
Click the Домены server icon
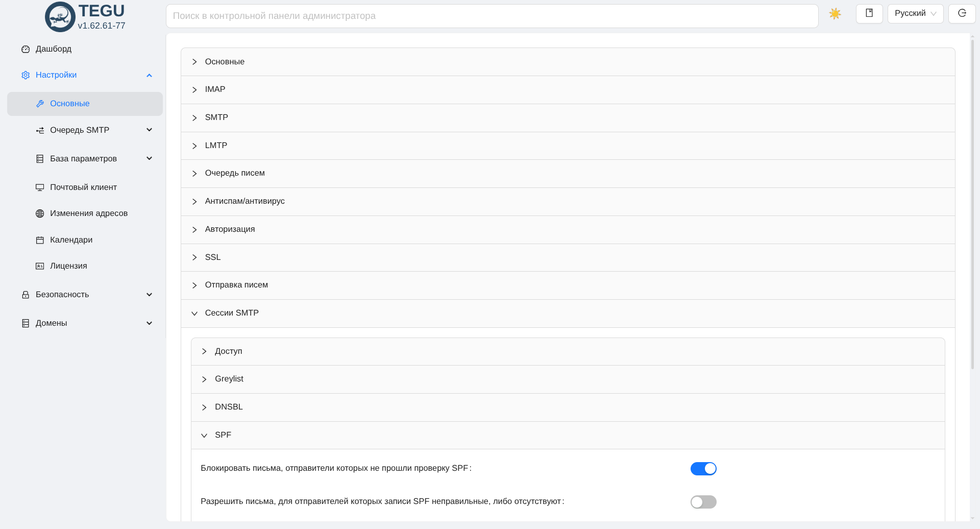(26, 323)
